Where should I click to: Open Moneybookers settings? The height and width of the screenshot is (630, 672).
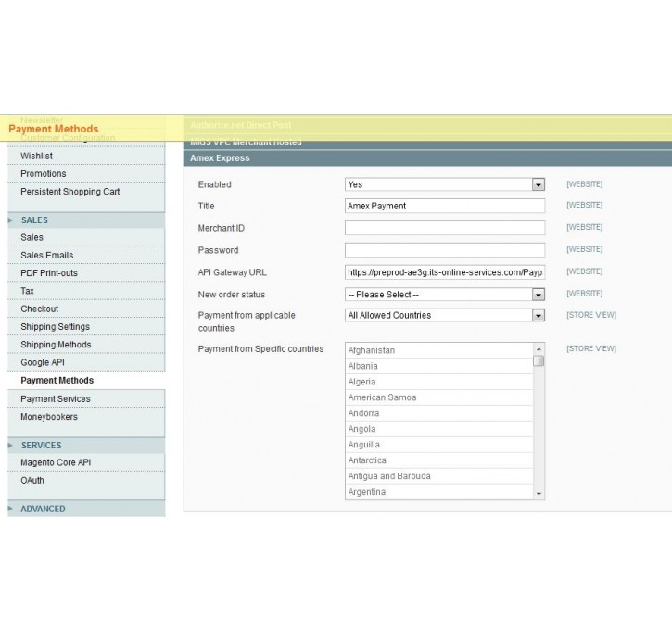pos(85,417)
